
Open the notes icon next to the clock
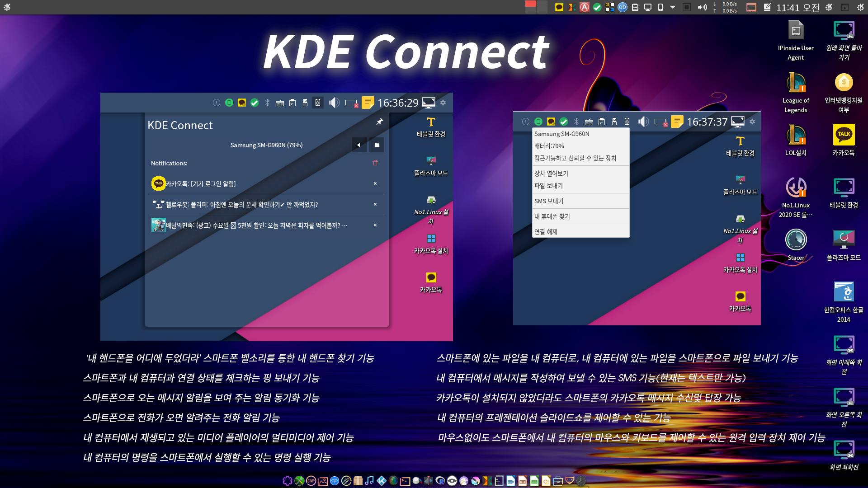click(767, 7)
